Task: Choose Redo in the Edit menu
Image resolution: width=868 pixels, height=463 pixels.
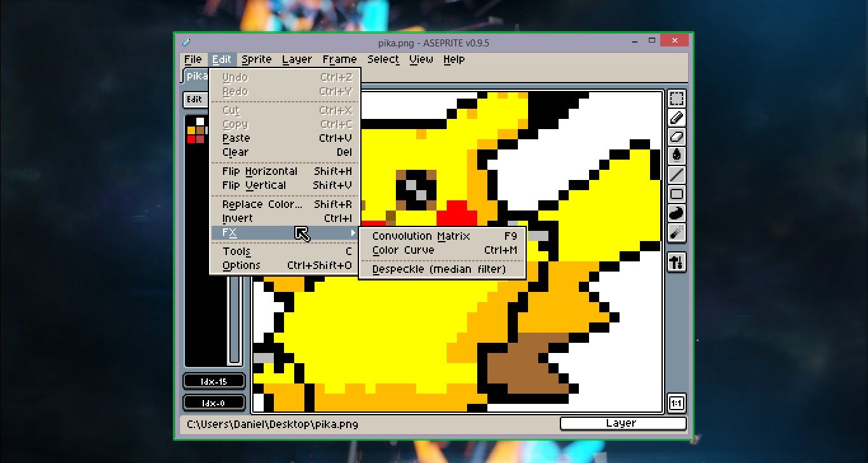Action: coord(285,91)
